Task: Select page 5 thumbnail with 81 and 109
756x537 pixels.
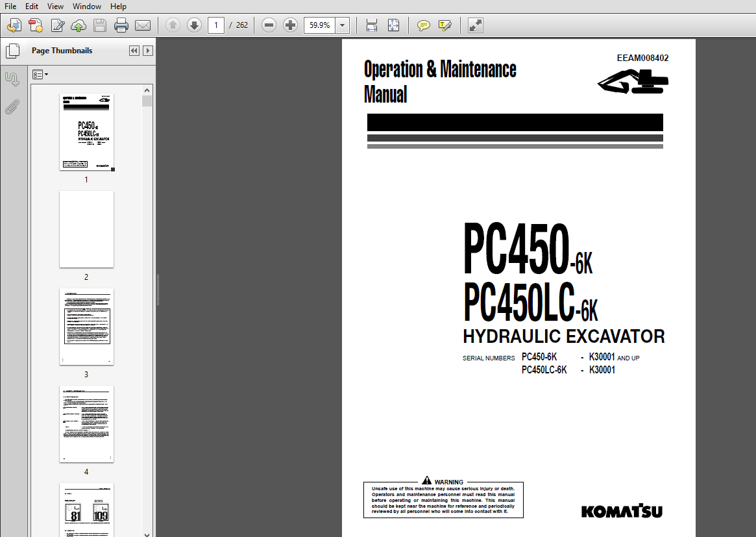Action: coord(87,510)
